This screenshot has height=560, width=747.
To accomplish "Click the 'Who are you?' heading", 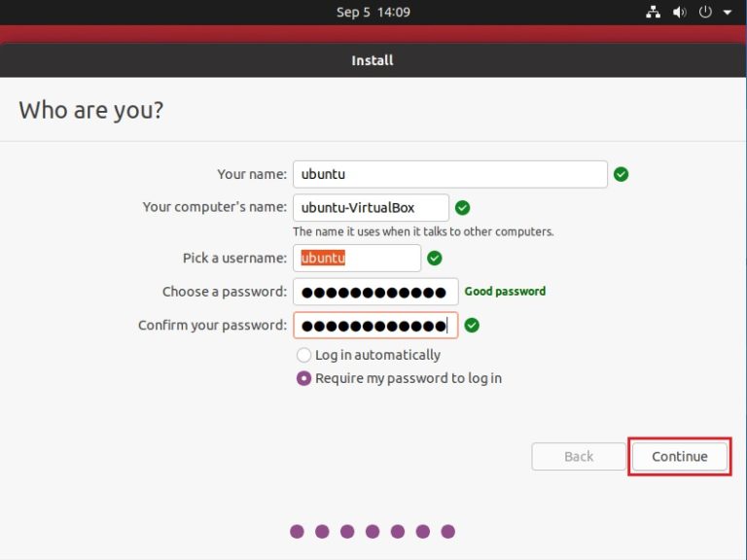I will [x=91, y=110].
